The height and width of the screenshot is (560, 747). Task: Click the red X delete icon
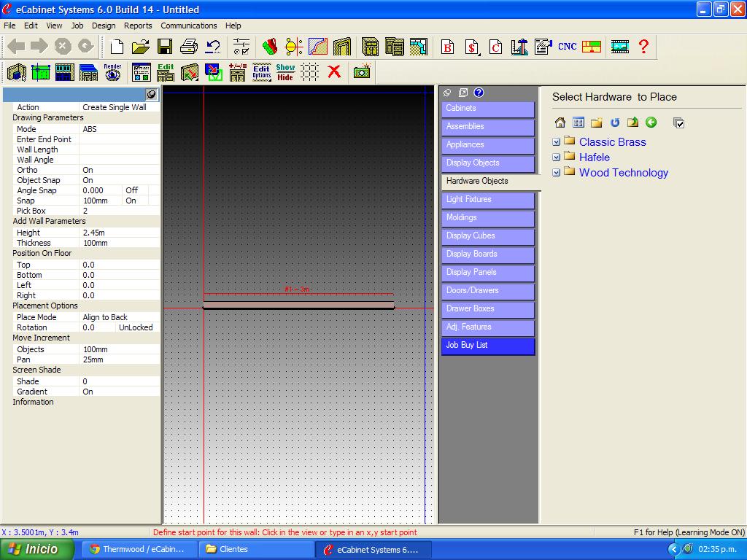click(334, 71)
